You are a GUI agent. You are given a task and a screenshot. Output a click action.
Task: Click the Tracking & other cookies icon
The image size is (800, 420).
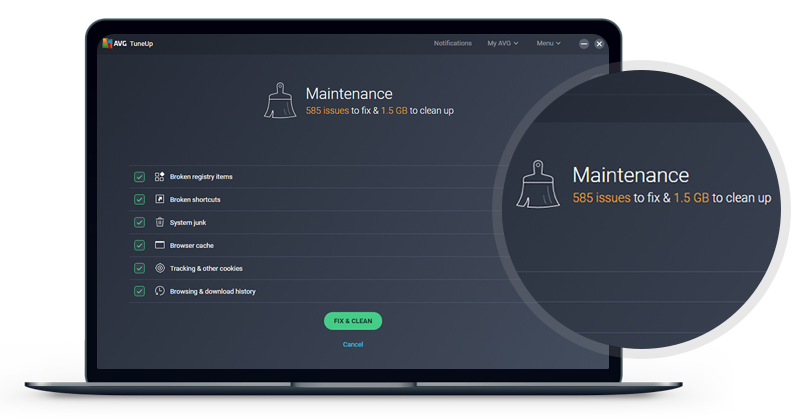point(159,268)
